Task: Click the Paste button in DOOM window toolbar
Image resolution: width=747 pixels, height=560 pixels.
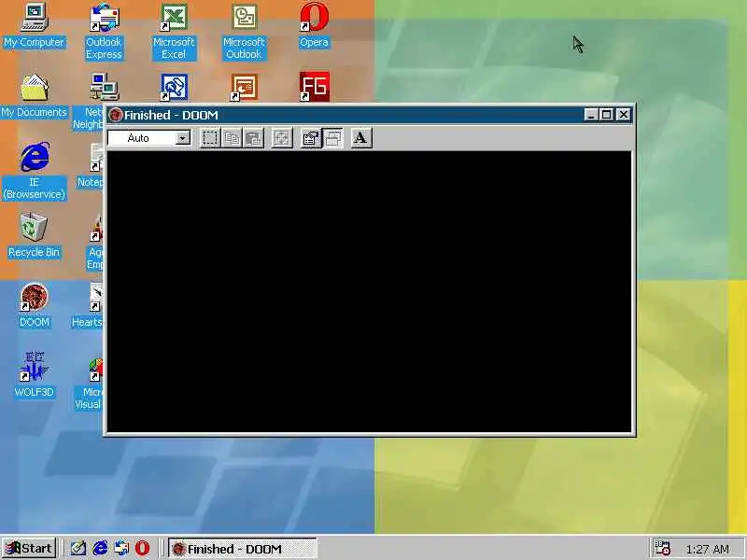Action: (254, 138)
